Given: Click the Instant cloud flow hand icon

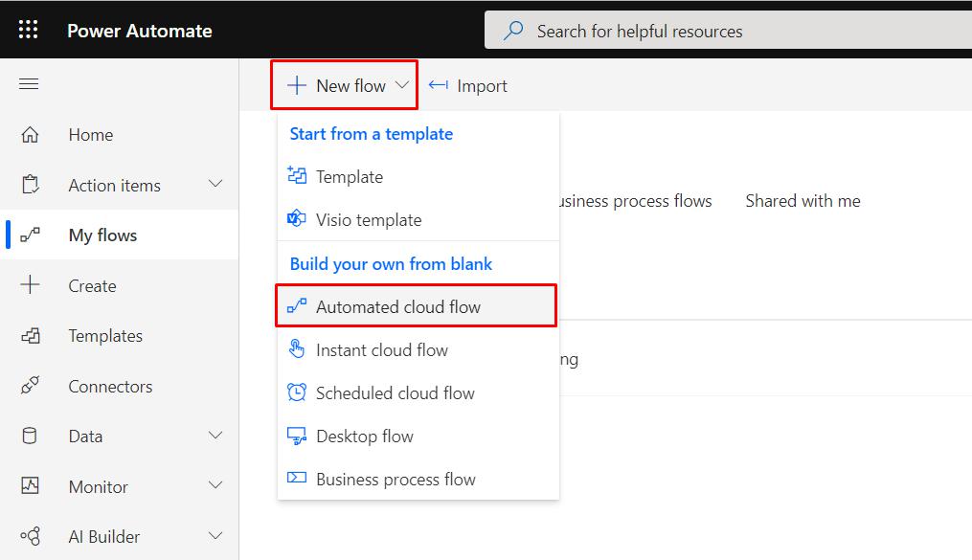Looking at the screenshot, I should [297, 348].
